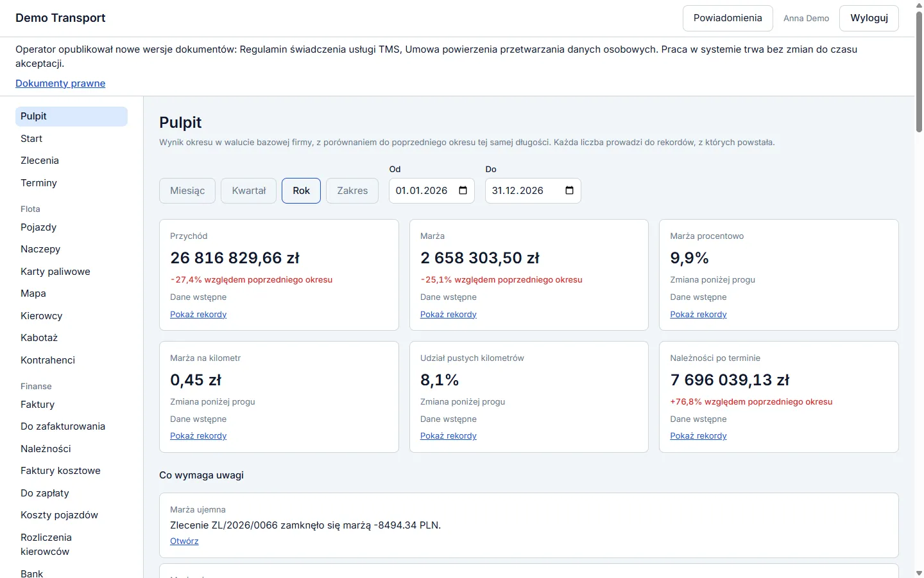Open Bank in the sidebar

(x=71, y=574)
